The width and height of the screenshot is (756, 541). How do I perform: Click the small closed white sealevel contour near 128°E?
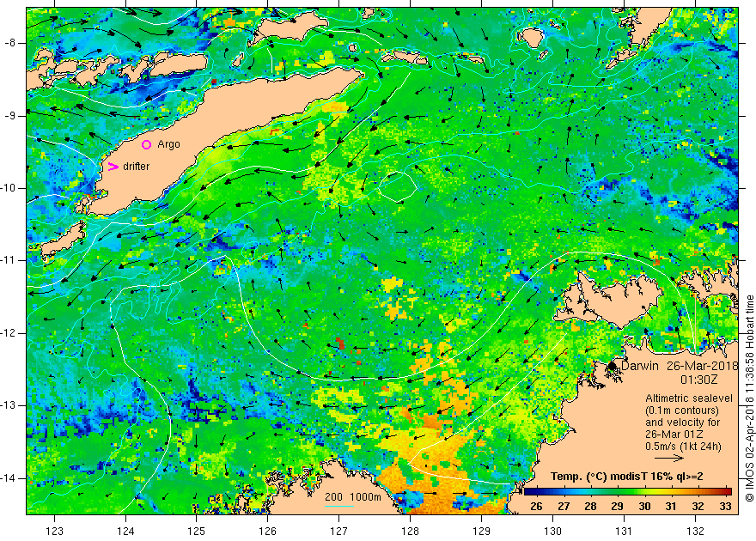pyautogui.click(x=397, y=186)
